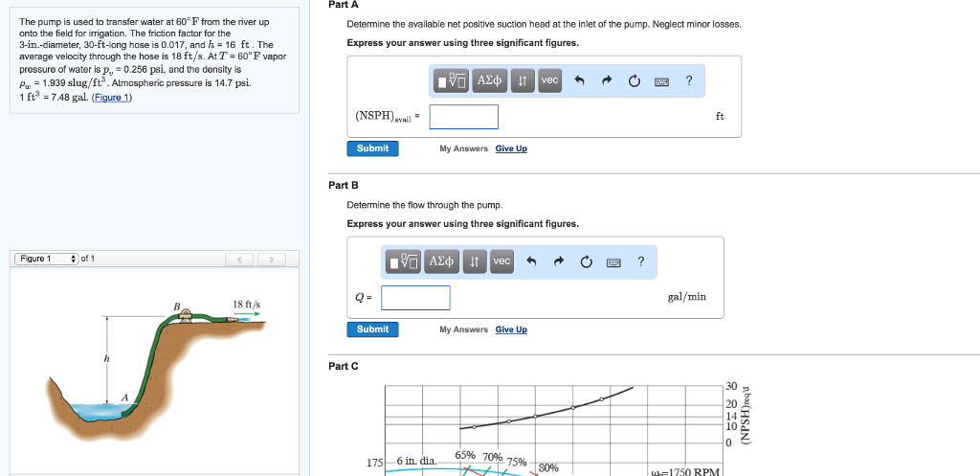Viewport: 980px width, 476px height.
Task: Click the subscript/superscript arrows button in Part B
Action: pos(475,261)
